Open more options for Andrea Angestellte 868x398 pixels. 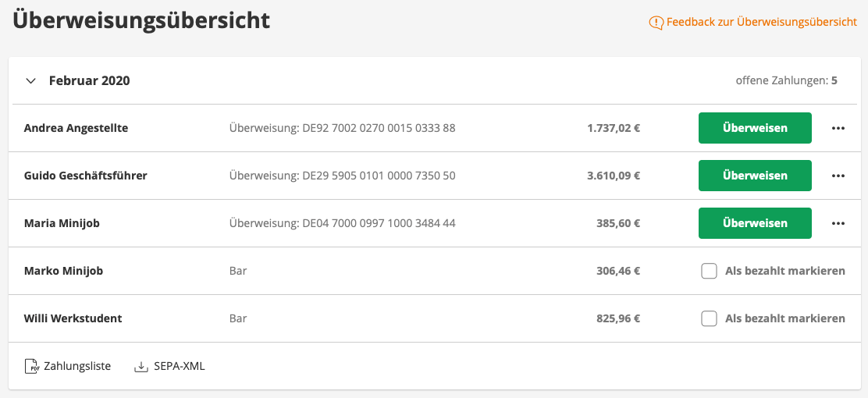[838, 129]
